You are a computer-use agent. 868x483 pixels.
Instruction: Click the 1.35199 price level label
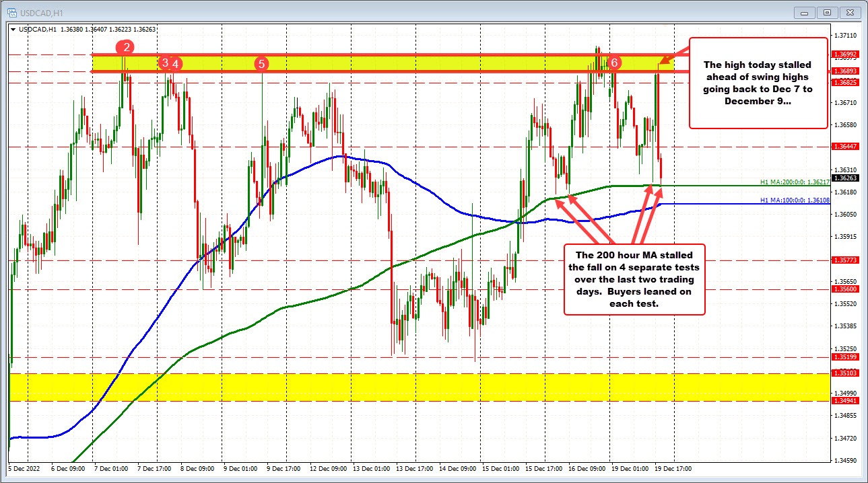click(844, 357)
